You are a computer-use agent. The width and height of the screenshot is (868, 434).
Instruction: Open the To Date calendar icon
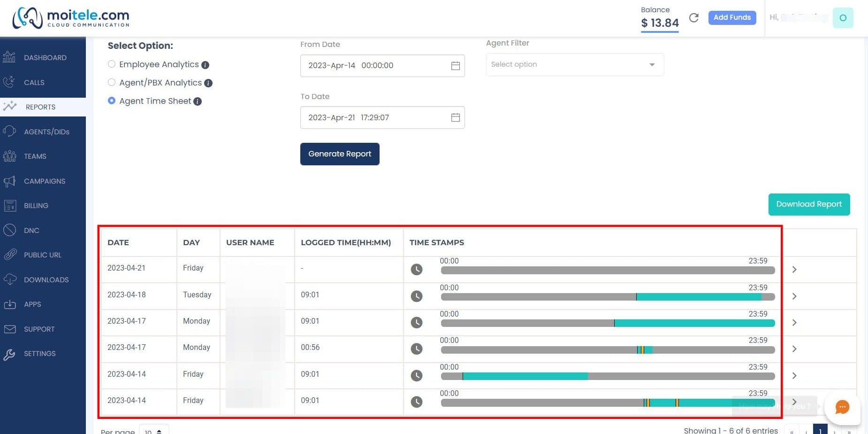(x=455, y=117)
